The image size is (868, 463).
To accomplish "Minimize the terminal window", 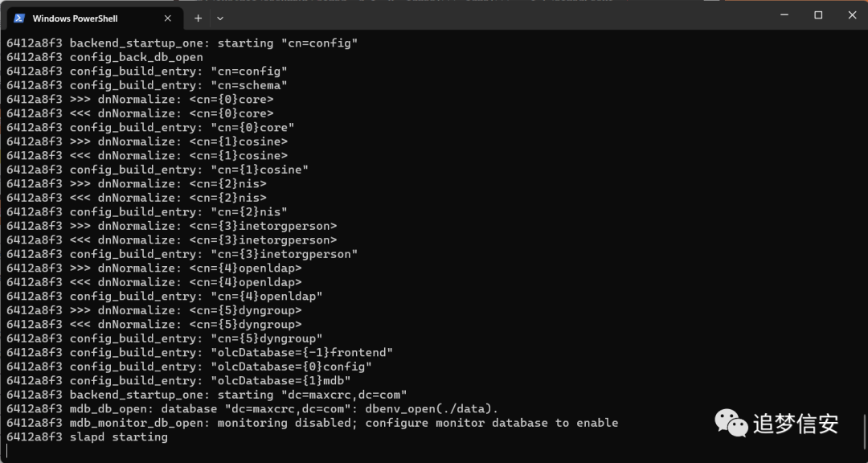I will [784, 15].
